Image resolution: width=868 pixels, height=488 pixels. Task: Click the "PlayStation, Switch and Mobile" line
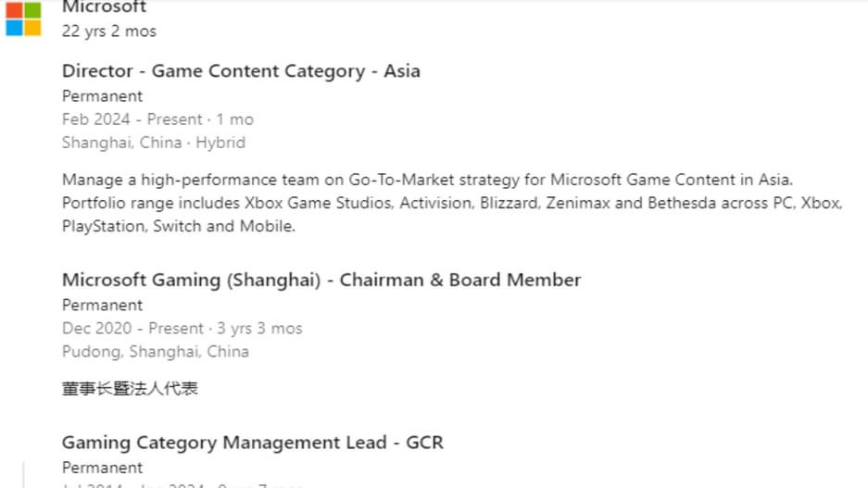178,226
